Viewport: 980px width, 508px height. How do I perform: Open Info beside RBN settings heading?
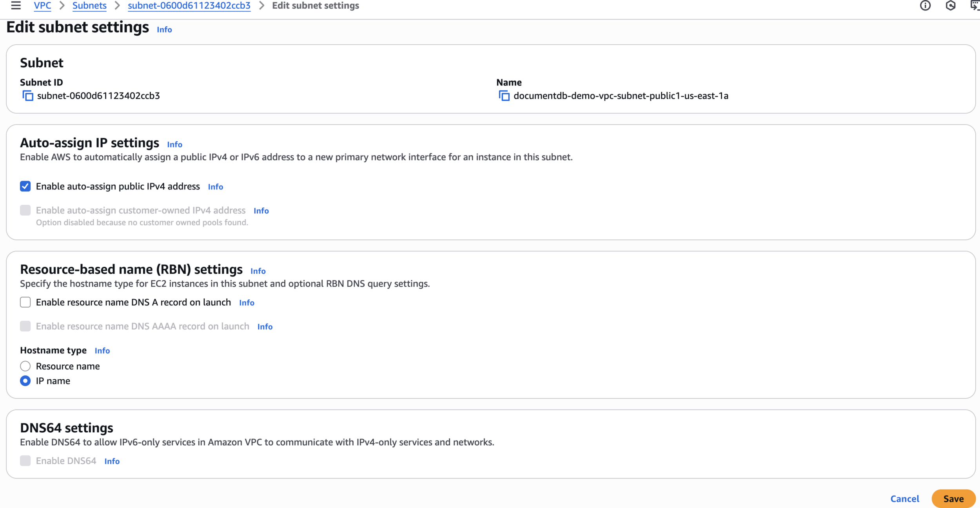258,271
